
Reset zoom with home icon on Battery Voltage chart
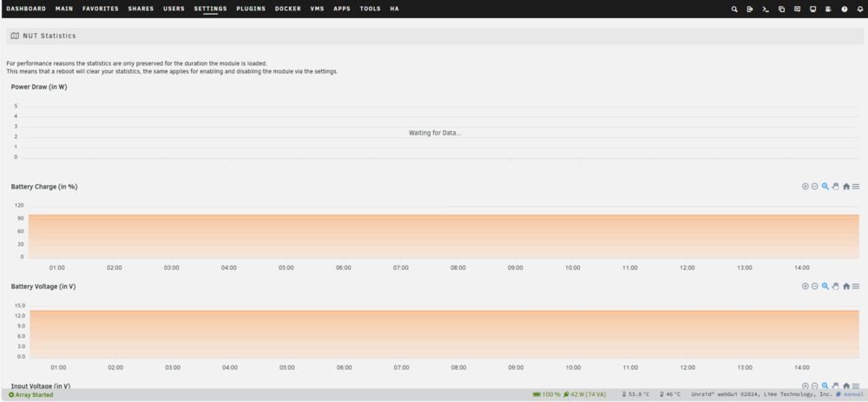[846, 287]
